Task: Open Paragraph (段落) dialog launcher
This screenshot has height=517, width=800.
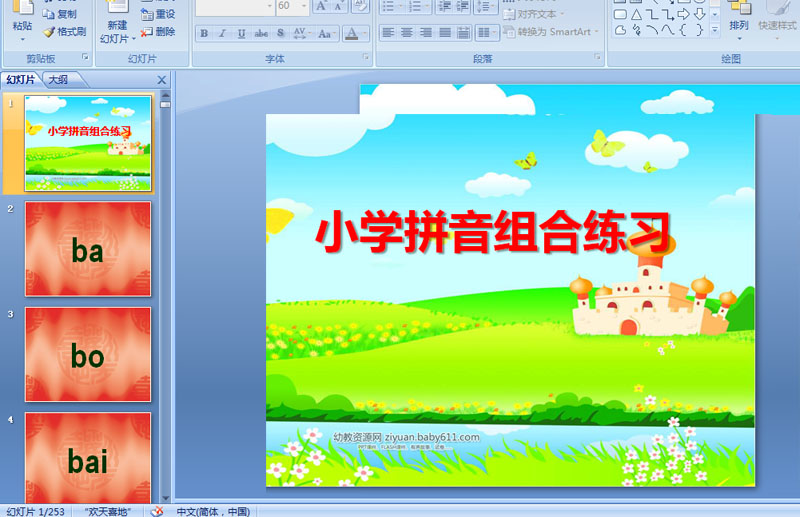Action: pyautogui.click(x=597, y=57)
